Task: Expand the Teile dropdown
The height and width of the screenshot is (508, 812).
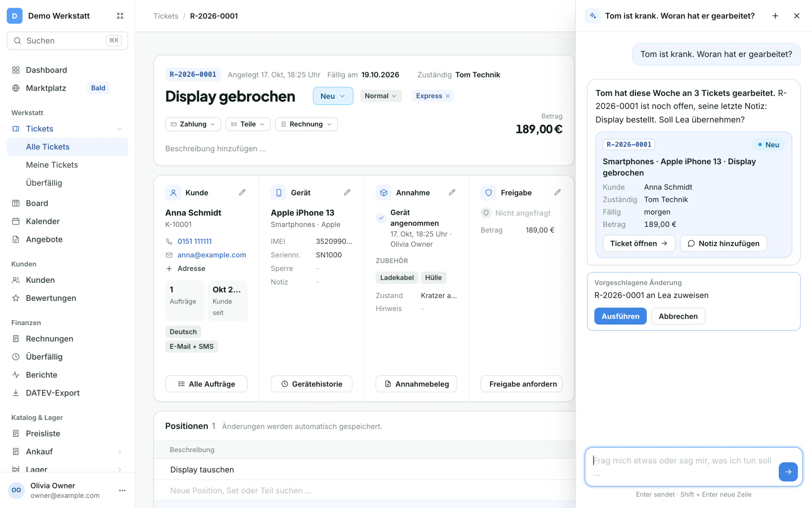Action: coord(248,124)
